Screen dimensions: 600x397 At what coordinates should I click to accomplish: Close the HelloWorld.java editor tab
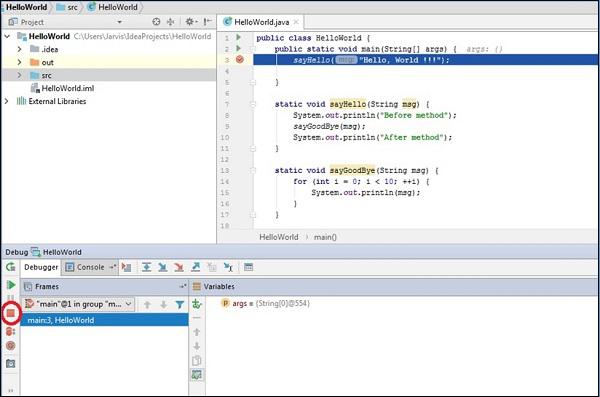296,22
